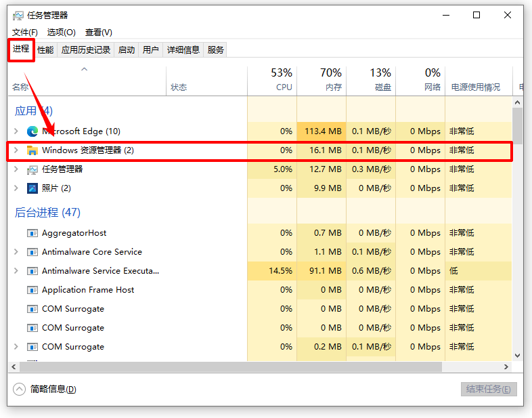The height and width of the screenshot is (418, 532).
Task: Open the 选项(O) menu
Action: click(62, 33)
